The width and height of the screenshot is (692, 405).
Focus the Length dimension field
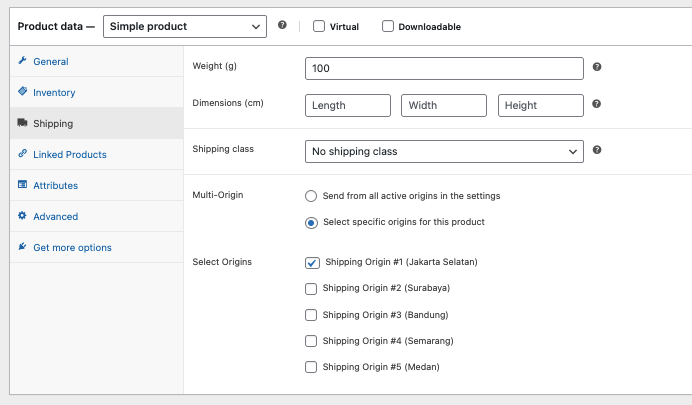pos(347,105)
